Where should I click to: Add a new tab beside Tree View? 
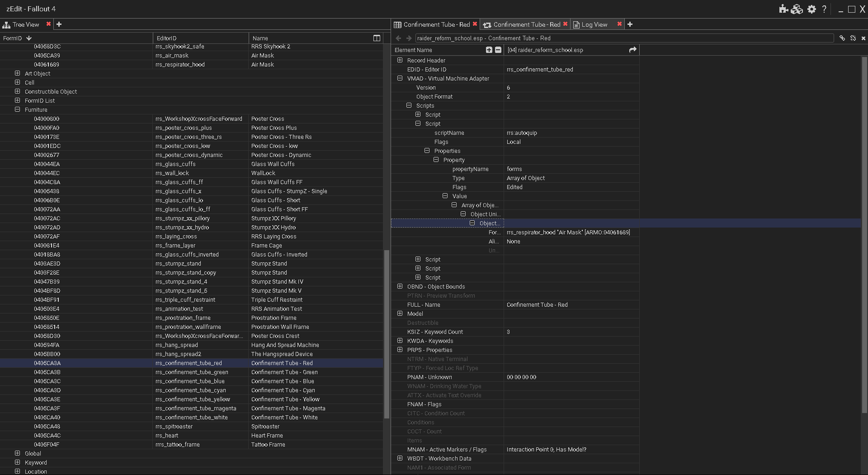coord(59,24)
